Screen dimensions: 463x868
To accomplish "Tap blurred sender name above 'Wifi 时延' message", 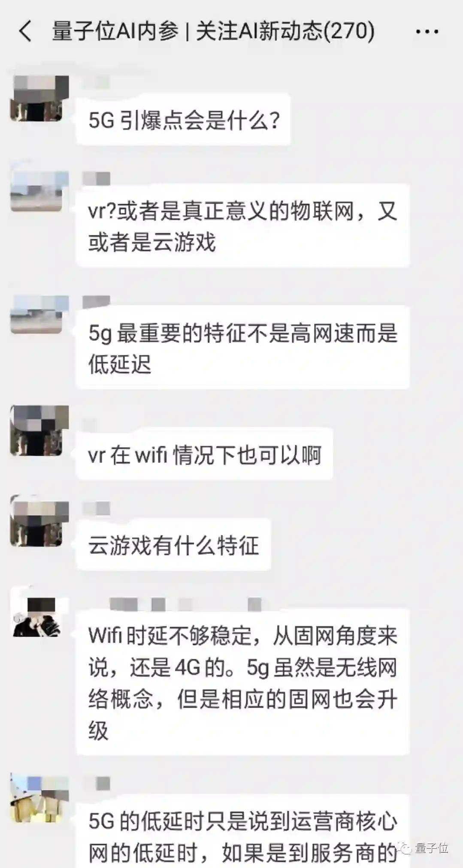I will pyautogui.click(x=185, y=604).
